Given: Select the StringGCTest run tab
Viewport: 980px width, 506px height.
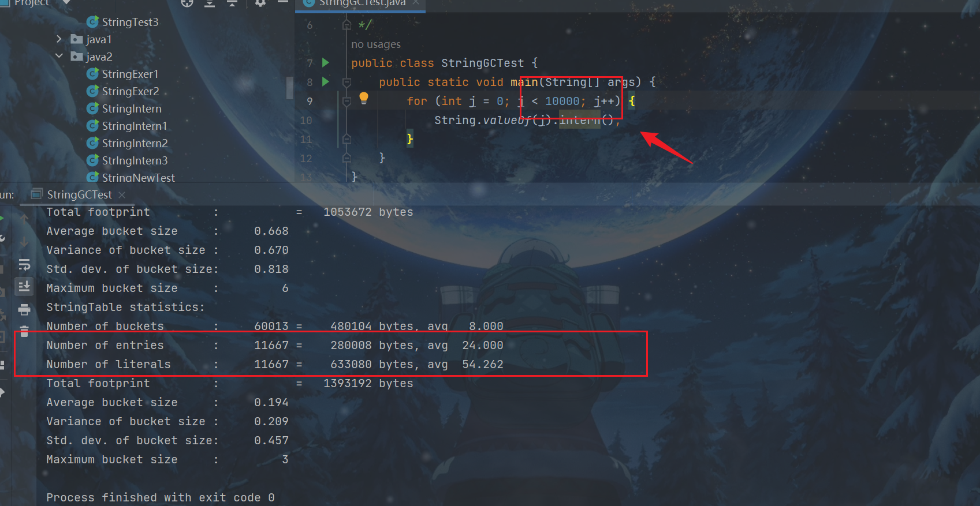Looking at the screenshot, I should (79, 195).
